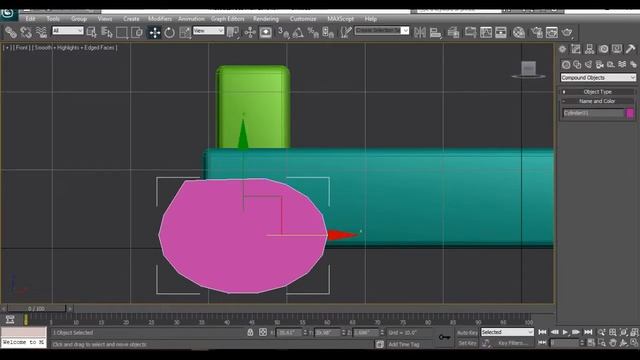Open the Layer Manager
640x360 pixels.
point(453,32)
